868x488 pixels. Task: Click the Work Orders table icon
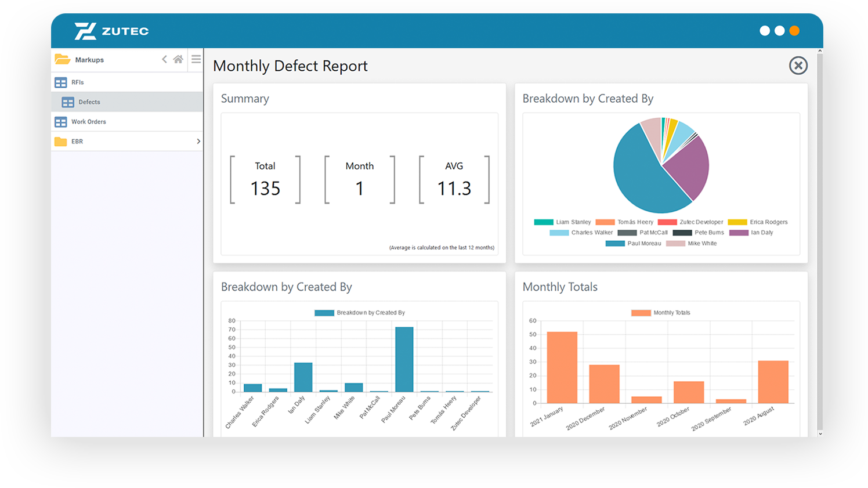60,122
